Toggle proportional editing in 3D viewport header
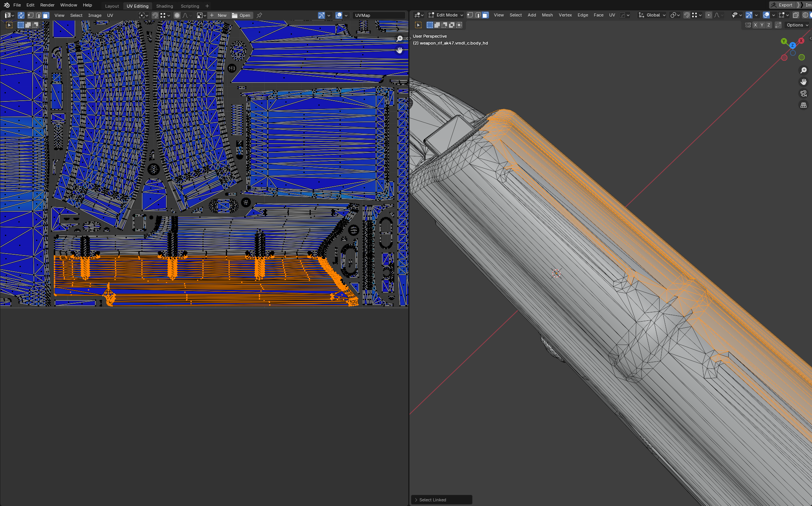The image size is (812, 506). [x=708, y=15]
